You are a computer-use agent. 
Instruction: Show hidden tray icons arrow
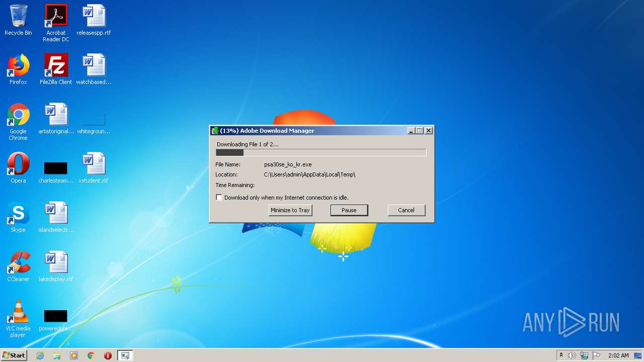tap(561, 355)
